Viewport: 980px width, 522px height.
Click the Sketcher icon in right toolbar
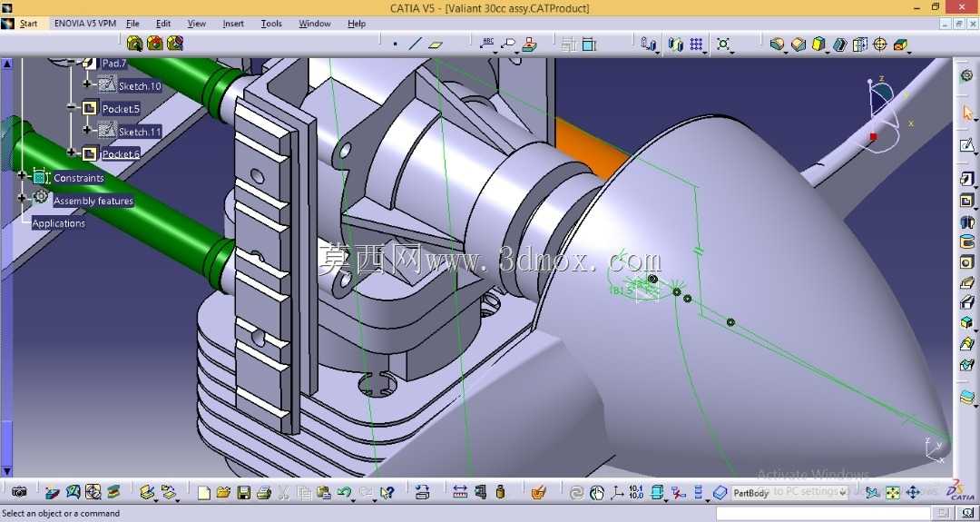pyautogui.click(x=967, y=145)
